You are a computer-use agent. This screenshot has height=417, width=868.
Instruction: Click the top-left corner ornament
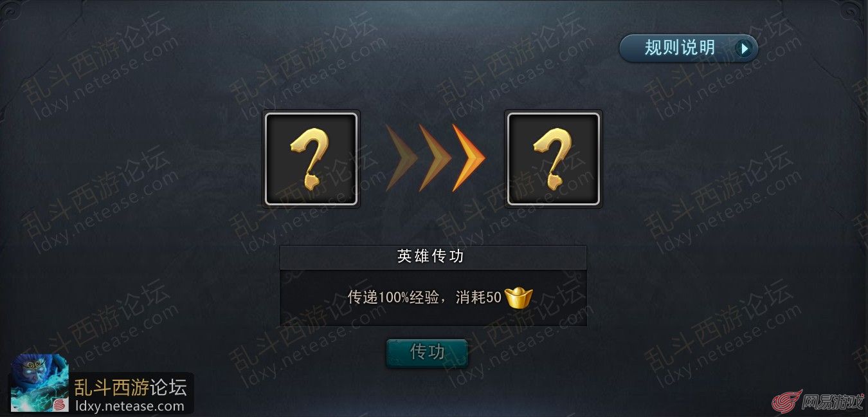[x=10, y=10]
